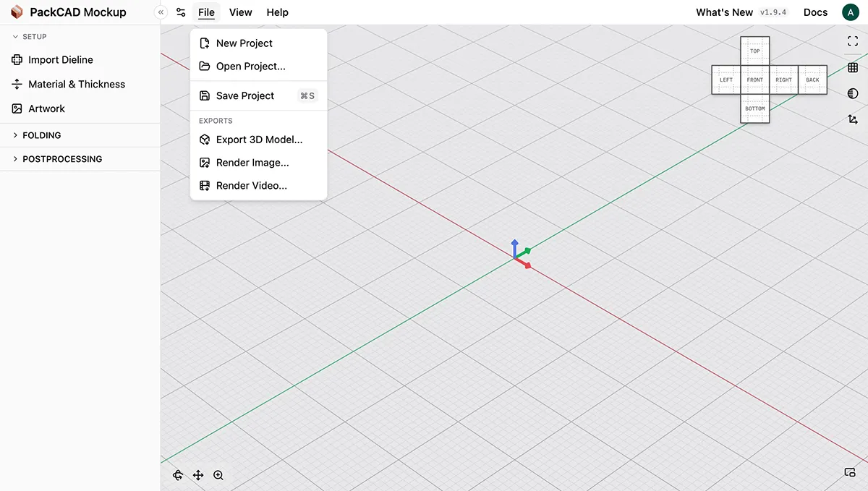
Task: Collapse the sidebar with double-chevron button
Action: [161, 12]
